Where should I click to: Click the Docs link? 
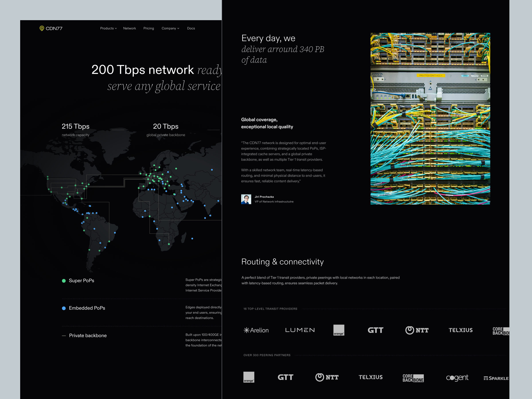(x=191, y=28)
